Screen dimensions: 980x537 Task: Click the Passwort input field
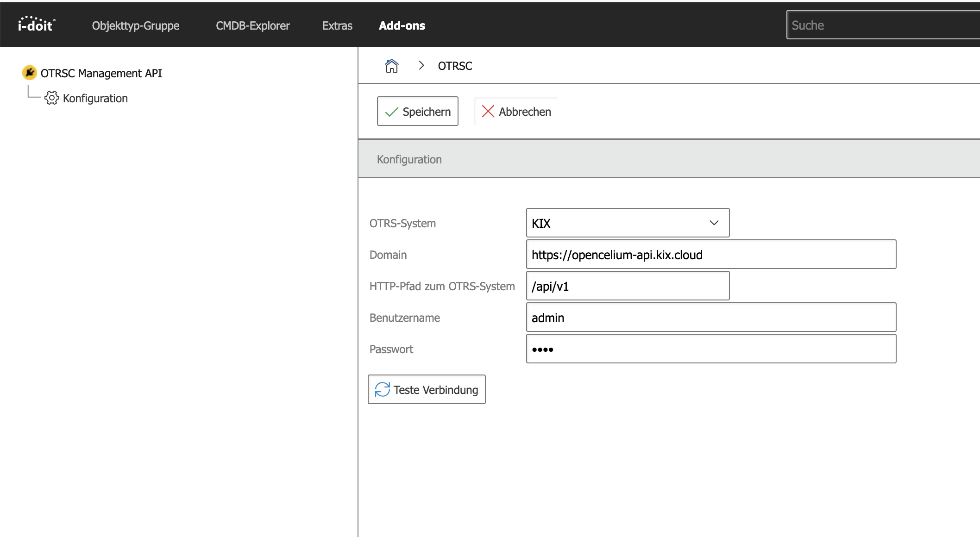pos(711,349)
